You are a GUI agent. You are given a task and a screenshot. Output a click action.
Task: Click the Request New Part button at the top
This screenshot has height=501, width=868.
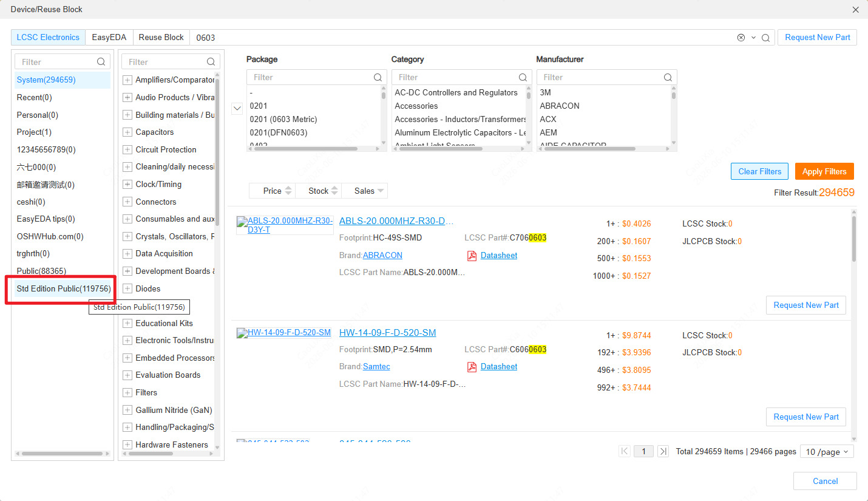pos(818,38)
